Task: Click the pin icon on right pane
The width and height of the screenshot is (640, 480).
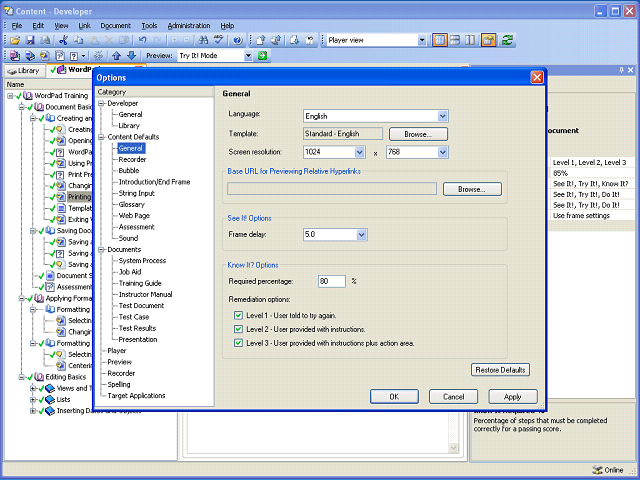Action: [621, 70]
